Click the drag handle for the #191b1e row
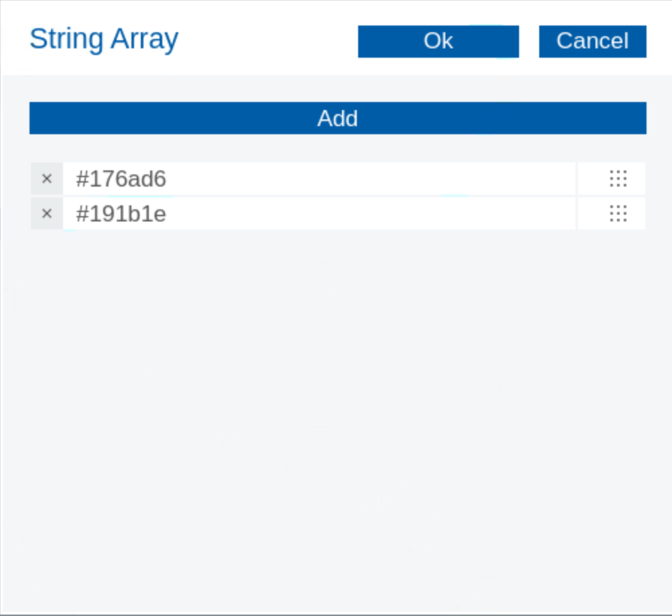This screenshot has height=616, width=672. tap(618, 214)
